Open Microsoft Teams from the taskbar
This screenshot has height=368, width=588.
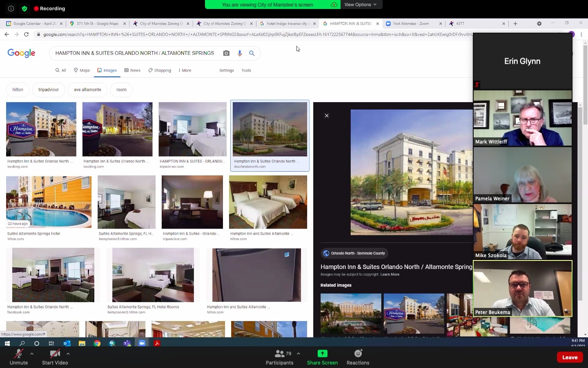pyautogui.click(x=127, y=344)
